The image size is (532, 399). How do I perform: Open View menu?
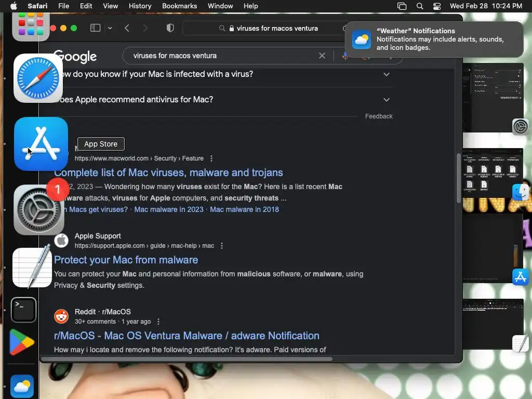[110, 6]
